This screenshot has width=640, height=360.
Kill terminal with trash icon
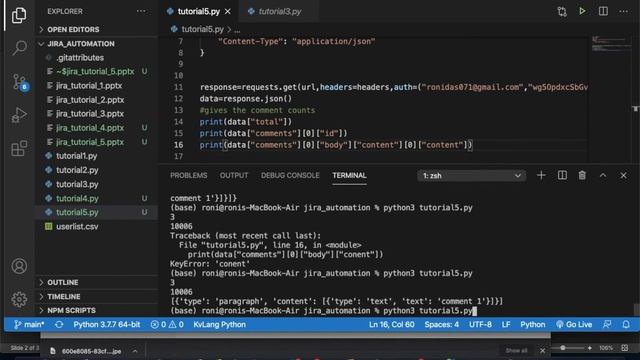coord(582,176)
